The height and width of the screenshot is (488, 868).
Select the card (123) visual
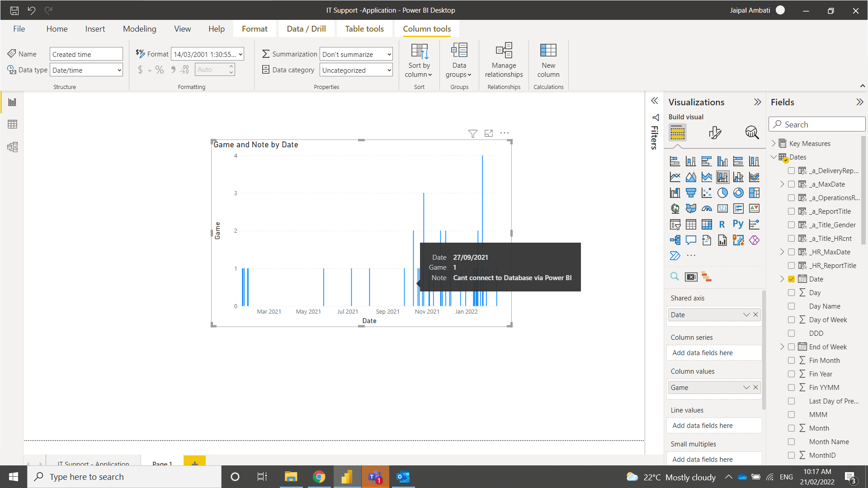coord(722,208)
